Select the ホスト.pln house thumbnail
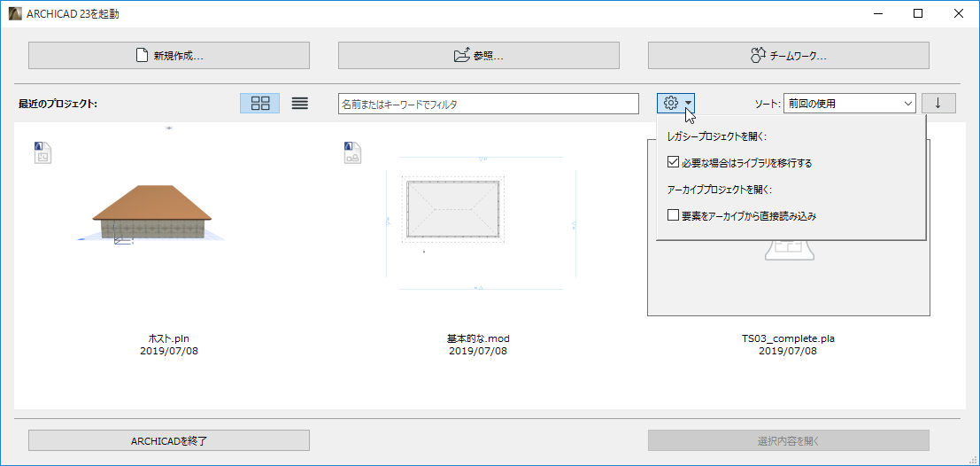Screen dimensions: 980x466 [153, 213]
